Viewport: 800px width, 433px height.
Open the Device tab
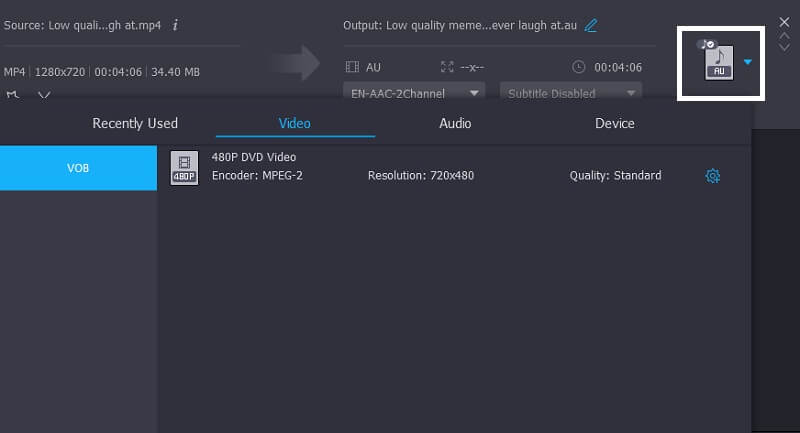[x=614, y=123]
